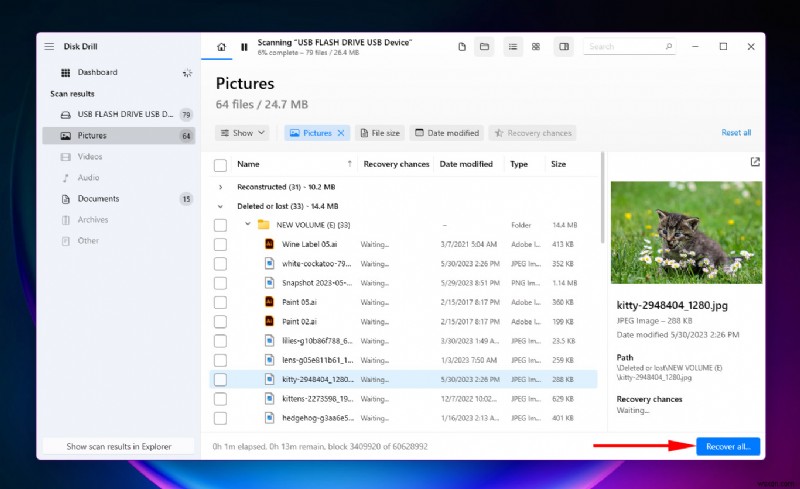Check the Paint 05.ai checkbox
Viewport: 800px width, 489px height.
(x=220, y=303)
